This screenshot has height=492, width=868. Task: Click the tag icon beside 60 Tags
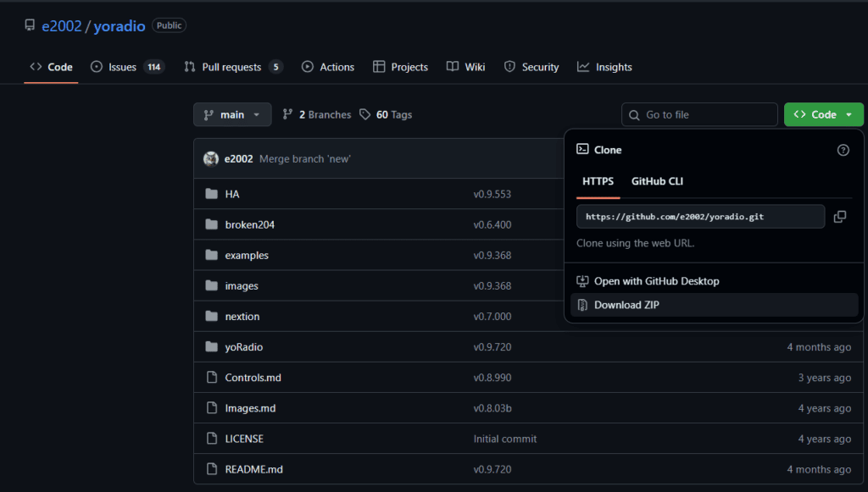(365, 114)
